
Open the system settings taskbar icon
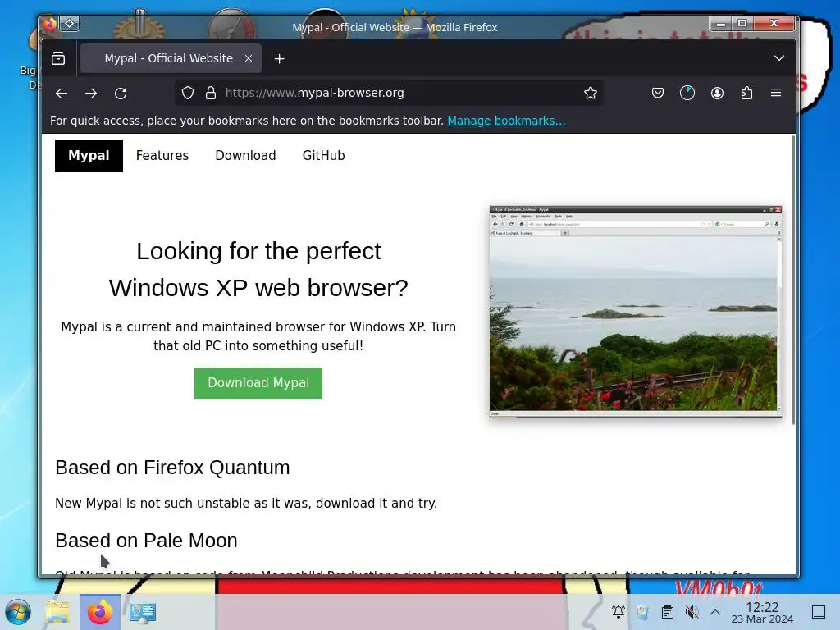[143, 612]
